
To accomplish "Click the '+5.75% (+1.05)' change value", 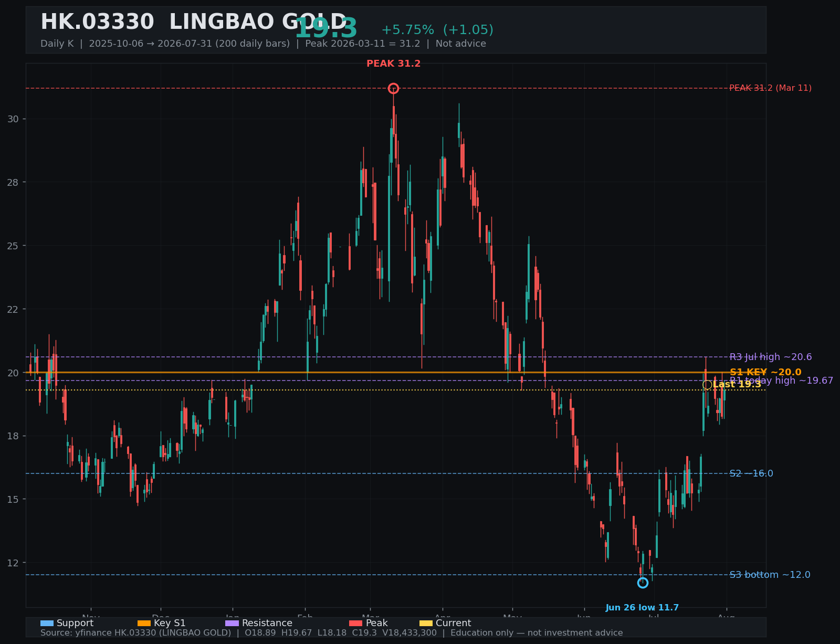I will (x=437, y=30).
